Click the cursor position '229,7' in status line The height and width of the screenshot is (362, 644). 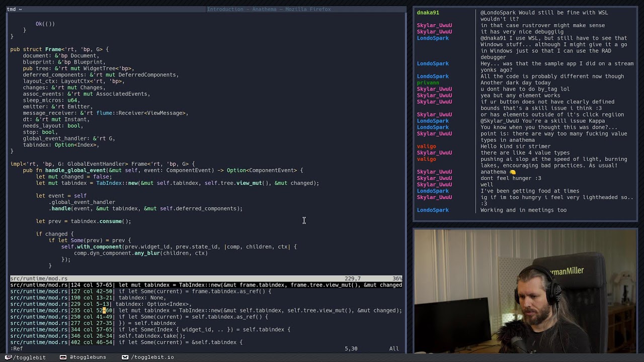352,279
